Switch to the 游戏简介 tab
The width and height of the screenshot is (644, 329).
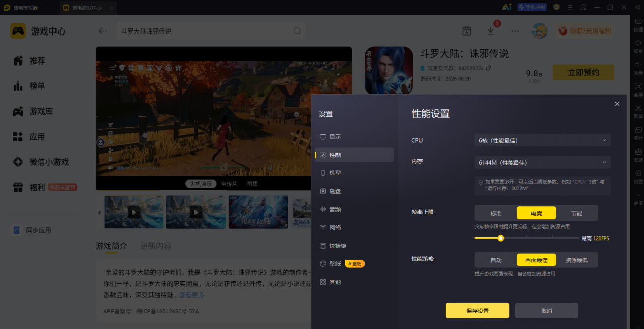111,246
